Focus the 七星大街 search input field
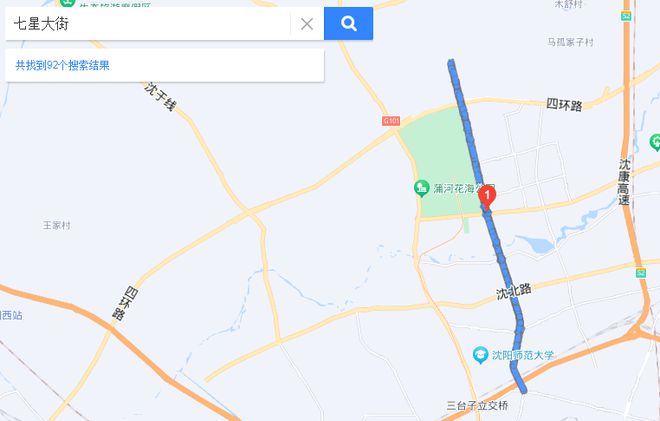The image size is (660, 421). pos(147,24)
